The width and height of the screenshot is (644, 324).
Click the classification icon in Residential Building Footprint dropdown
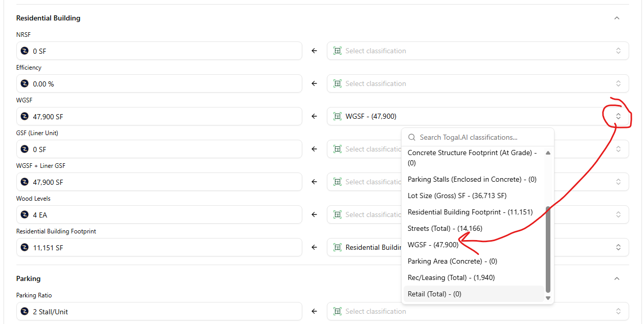click(x=337, y=248)
